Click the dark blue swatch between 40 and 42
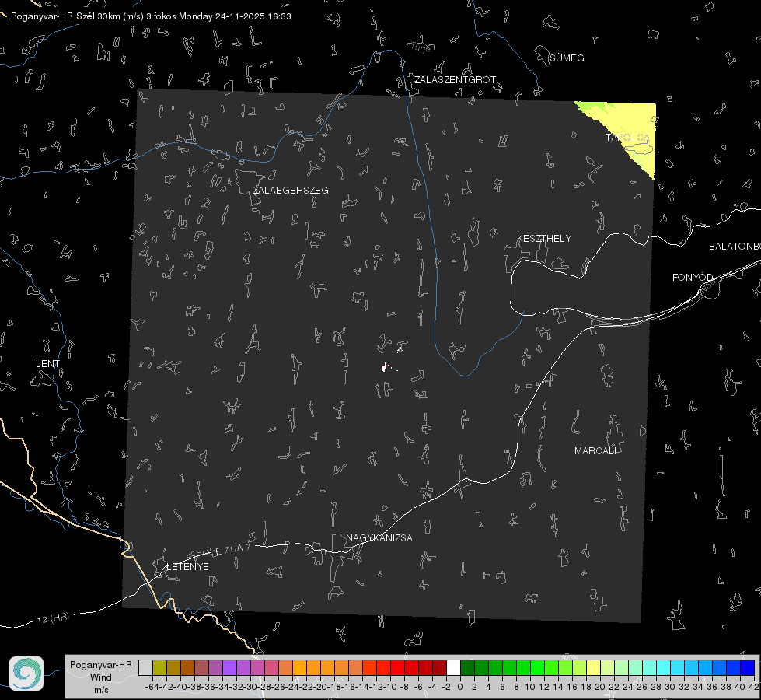This screenshot has height=700, width=761. 747,667
